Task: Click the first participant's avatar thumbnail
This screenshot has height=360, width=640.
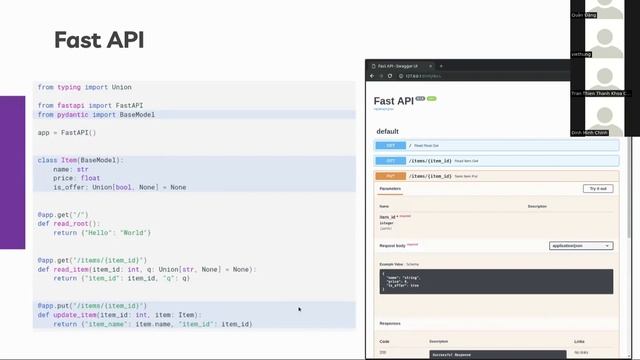Action: 604,9
